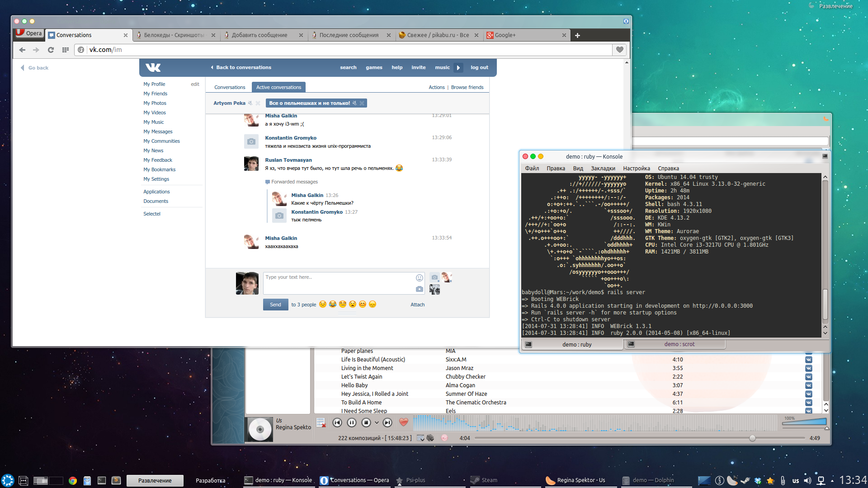Switch to the Active conversations tab

(x=278, y=87)
